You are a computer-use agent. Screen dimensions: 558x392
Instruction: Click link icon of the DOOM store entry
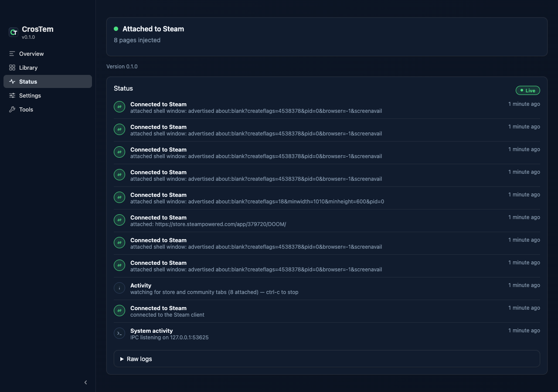[119, 220]
